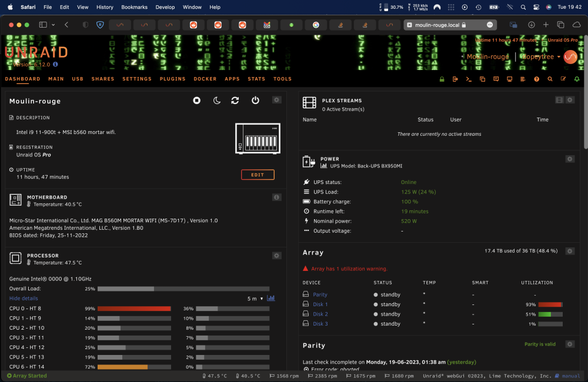This screenshot has width=588, height=382.
Task: Open Safari sidebar chevron dropdown
Action: (54, 25)
